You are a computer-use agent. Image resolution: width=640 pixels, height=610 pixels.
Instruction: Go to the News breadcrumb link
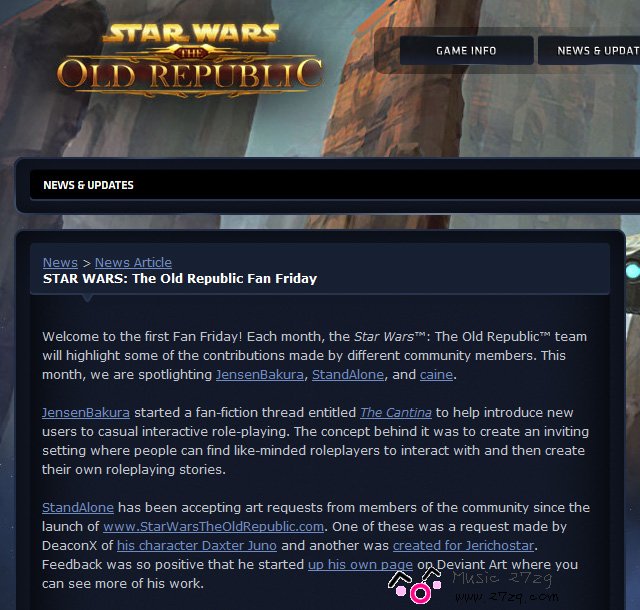point(60,263)
